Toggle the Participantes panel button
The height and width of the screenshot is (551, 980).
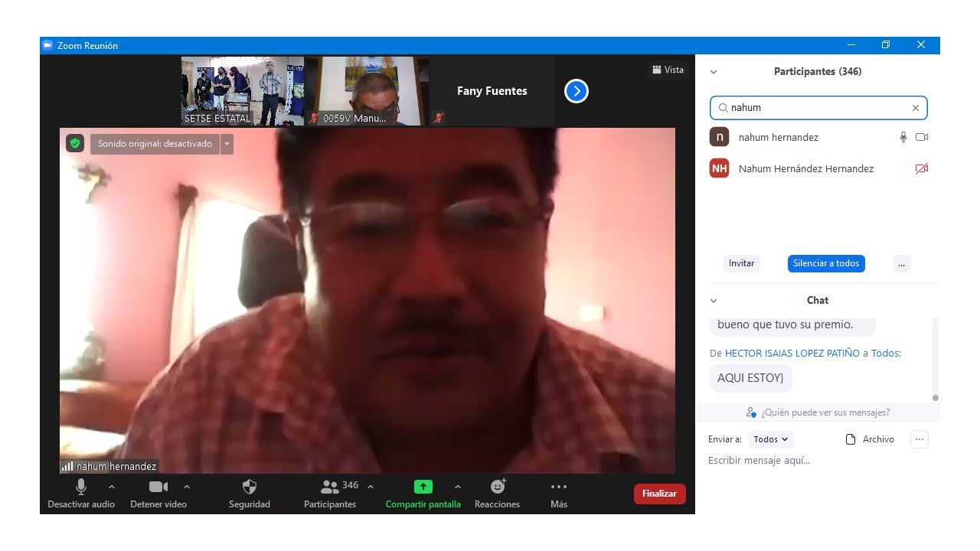click(x=330, y=494)
